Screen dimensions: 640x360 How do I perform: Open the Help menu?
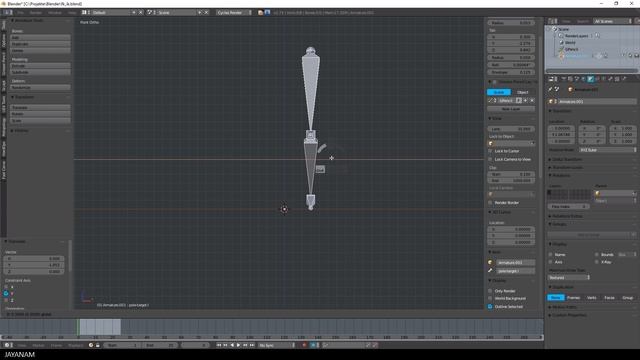coord(72,13)
